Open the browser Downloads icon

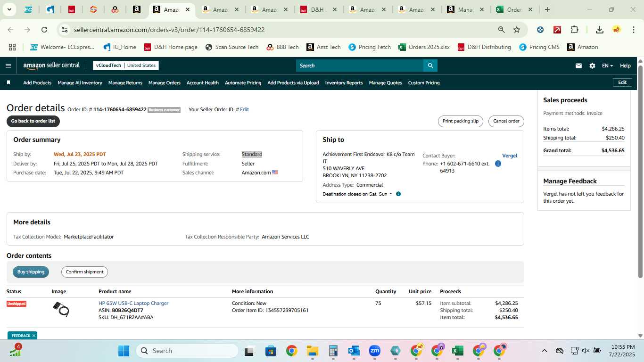[600, 30]
